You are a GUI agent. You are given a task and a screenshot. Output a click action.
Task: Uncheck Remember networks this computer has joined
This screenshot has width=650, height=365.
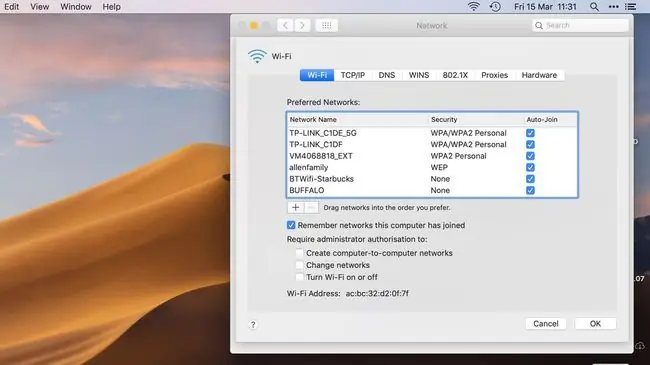291,225
